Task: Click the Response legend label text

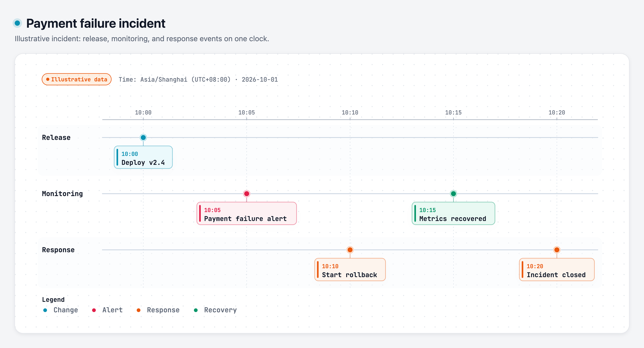Action: [163, 310]
